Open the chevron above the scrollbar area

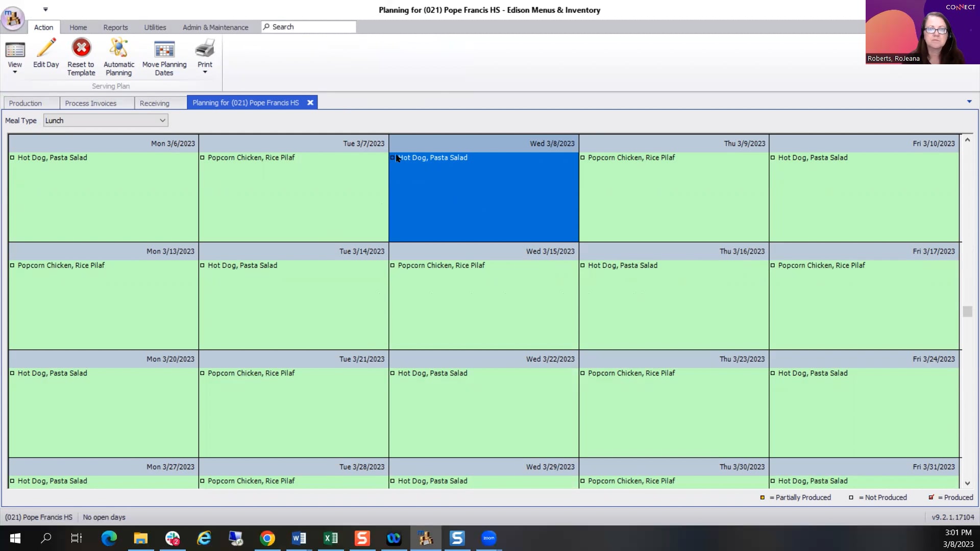click(x=969, y=102)
